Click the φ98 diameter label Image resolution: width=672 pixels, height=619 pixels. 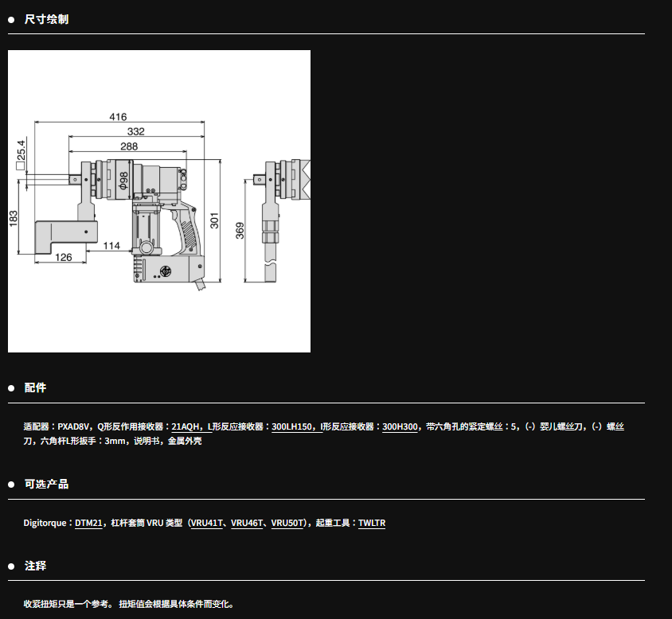point(124,181)
